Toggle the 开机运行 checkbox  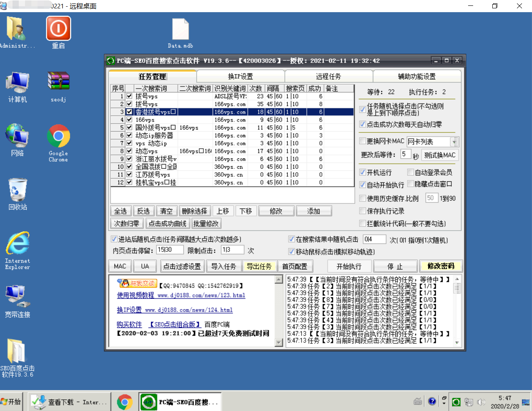(362, 173)
